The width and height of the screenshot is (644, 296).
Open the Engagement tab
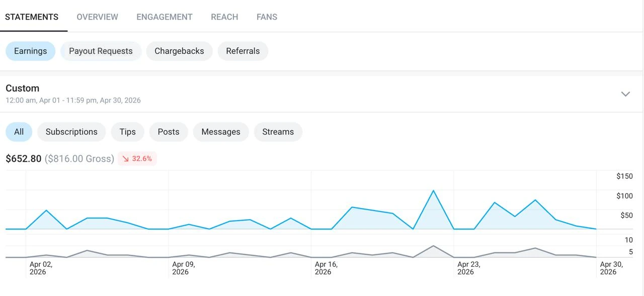pyautogui.click(x=165, y=17)
